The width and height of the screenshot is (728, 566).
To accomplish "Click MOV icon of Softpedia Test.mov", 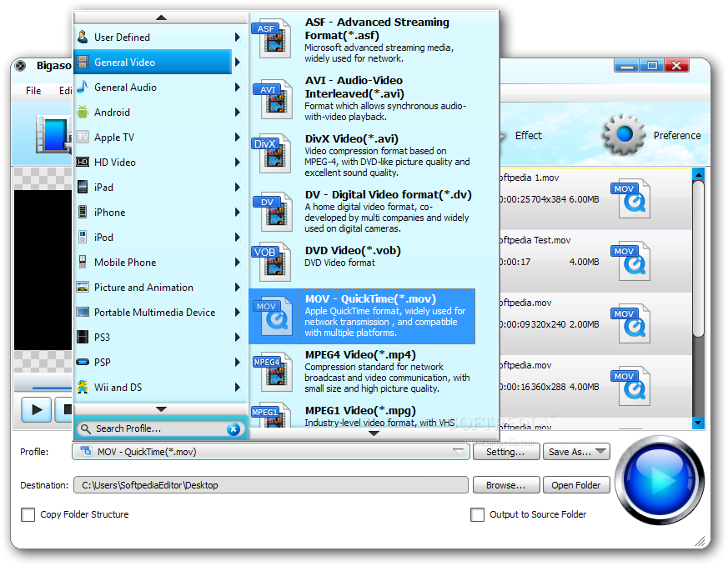I will 631,261.
